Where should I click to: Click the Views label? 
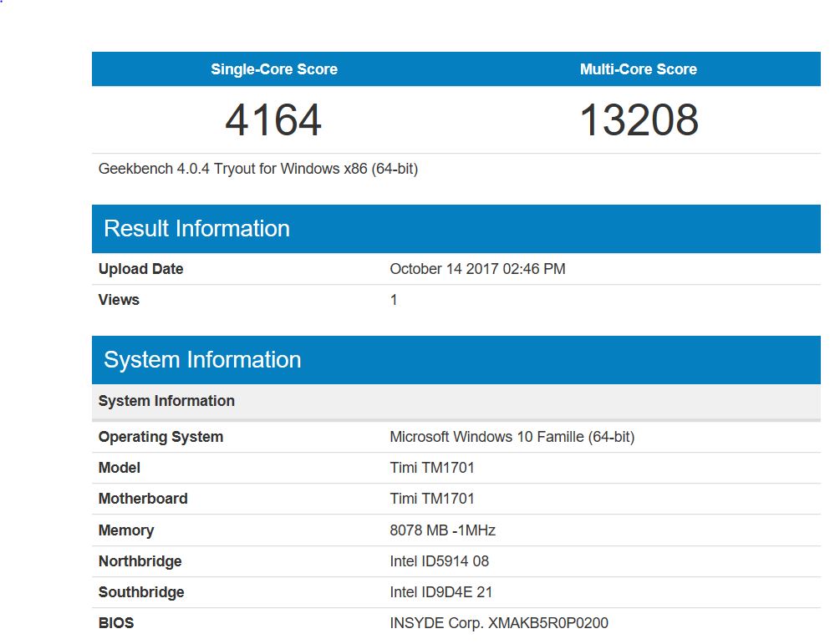pyautogui.click(x=119, y=300)
